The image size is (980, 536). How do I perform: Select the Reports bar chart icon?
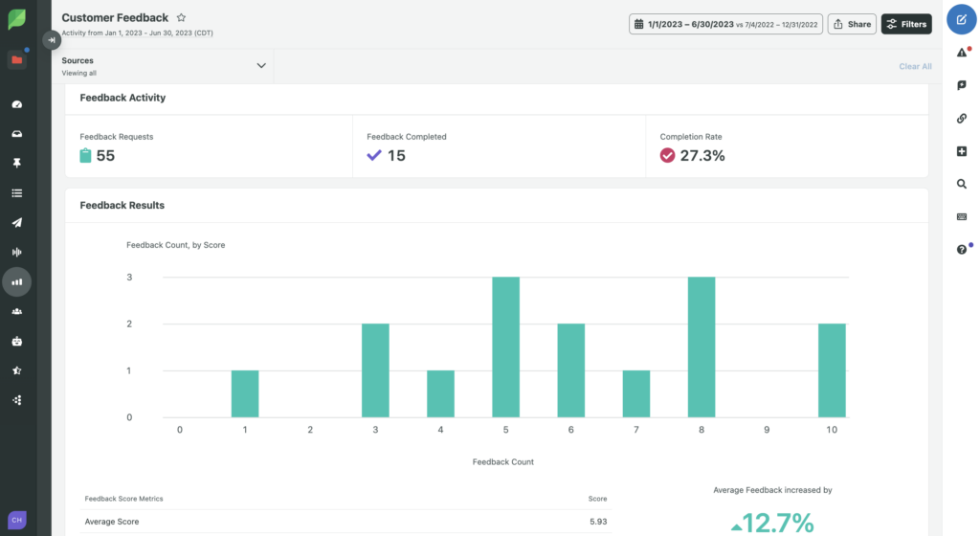(16, 281)
